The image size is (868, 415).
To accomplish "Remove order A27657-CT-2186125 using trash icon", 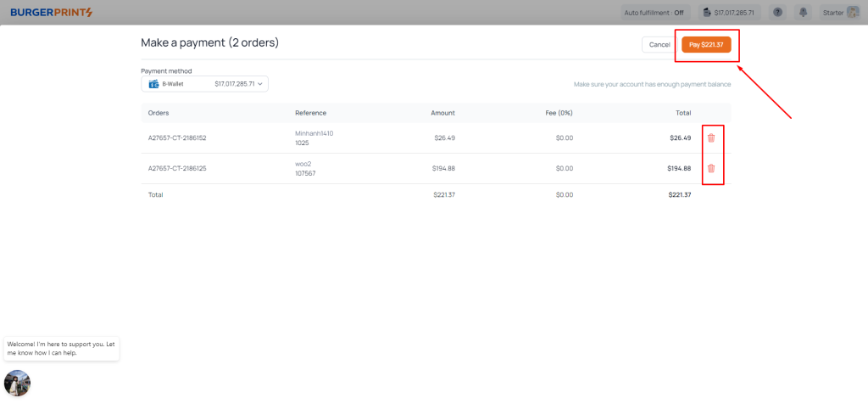I will click(x=711, y=168).
